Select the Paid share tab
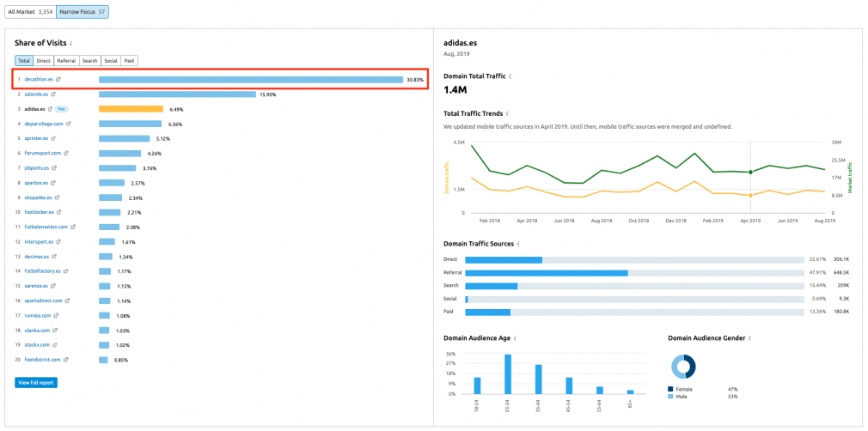868x431 pixels. [x=129, y=61]
